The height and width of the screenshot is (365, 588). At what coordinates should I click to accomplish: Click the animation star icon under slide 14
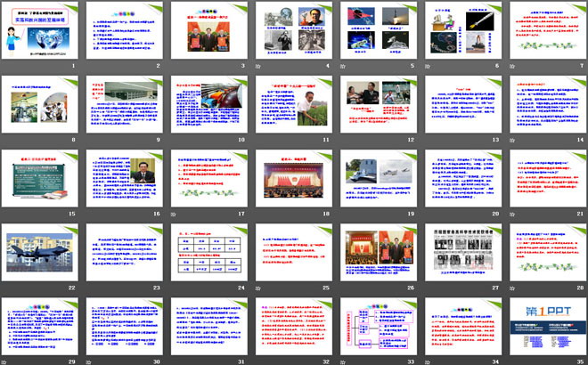coord(512,140)
